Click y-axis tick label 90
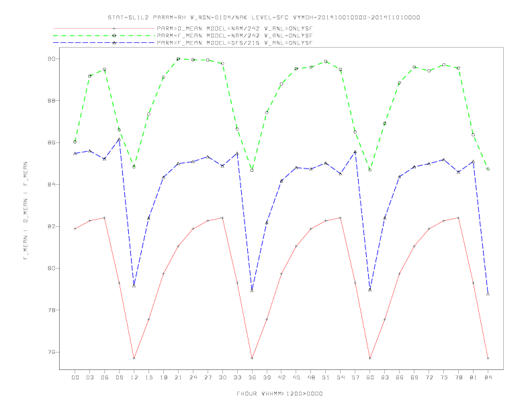Screen dimensions: 532x411 tap(51, 59)
